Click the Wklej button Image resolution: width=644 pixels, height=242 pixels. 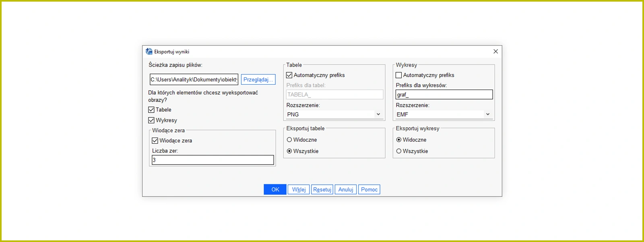coord(299,190)
